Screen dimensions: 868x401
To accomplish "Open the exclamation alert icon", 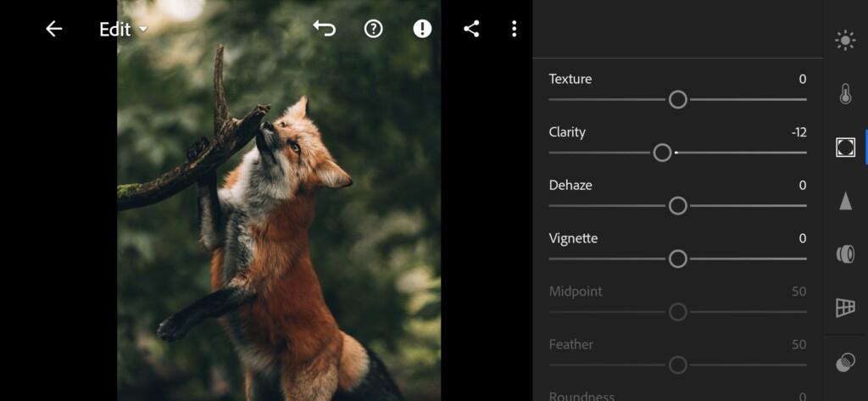I will click(422, 29).
